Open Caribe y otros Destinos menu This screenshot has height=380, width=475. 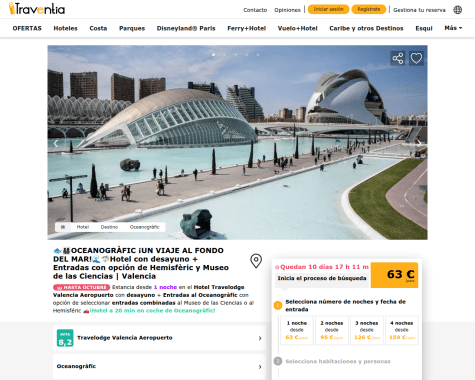(366, 28)
